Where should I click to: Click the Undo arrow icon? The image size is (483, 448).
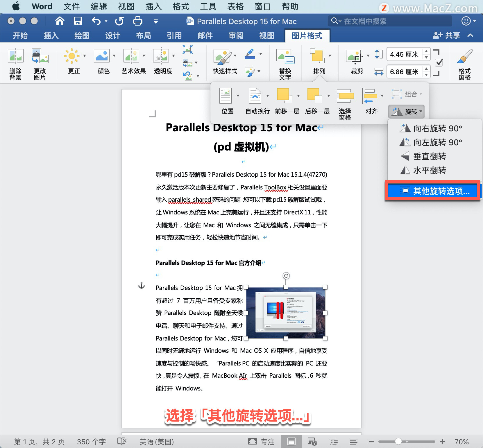point(96,21)
